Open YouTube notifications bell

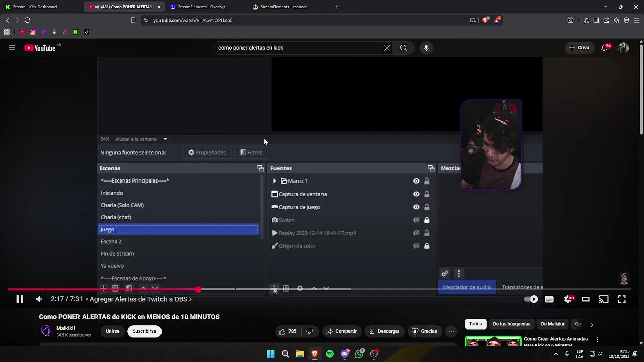[x=604, y=48]
